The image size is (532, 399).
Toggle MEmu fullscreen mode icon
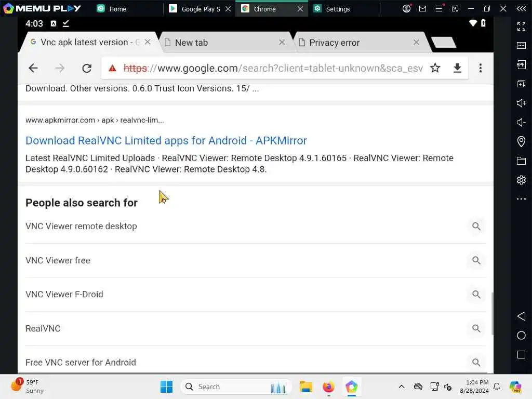coord(521,26)
